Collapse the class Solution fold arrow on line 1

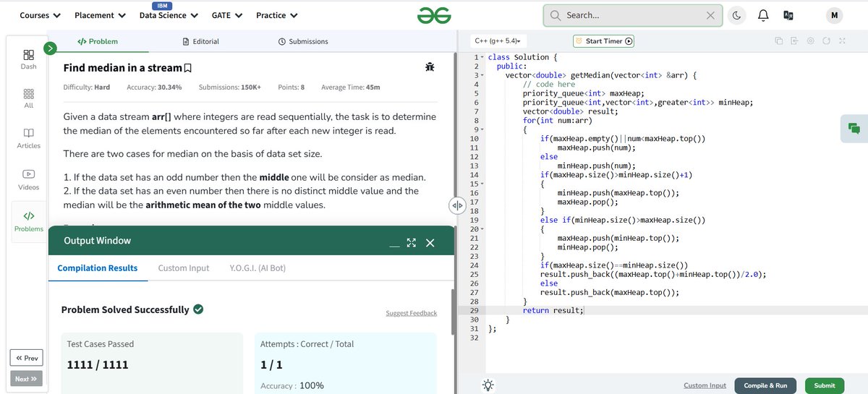tap(482, 57)
